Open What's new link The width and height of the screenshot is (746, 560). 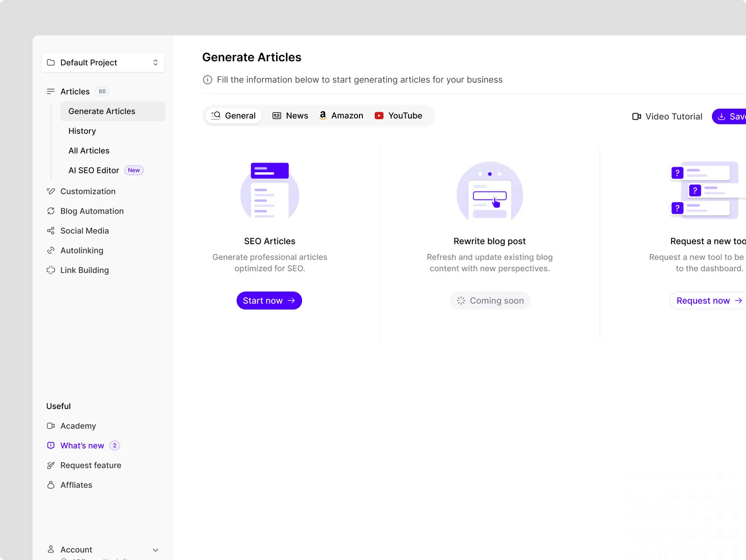tap(82, 446)
